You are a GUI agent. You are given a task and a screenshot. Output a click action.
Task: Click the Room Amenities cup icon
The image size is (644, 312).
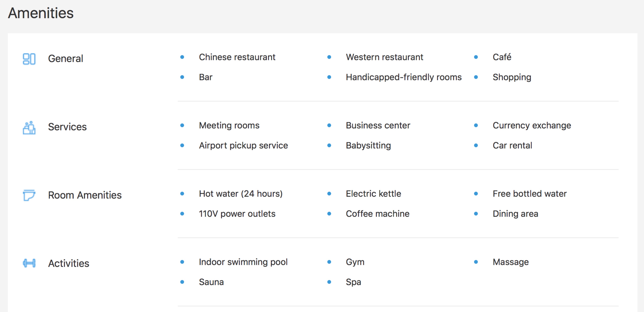point(29,195)
